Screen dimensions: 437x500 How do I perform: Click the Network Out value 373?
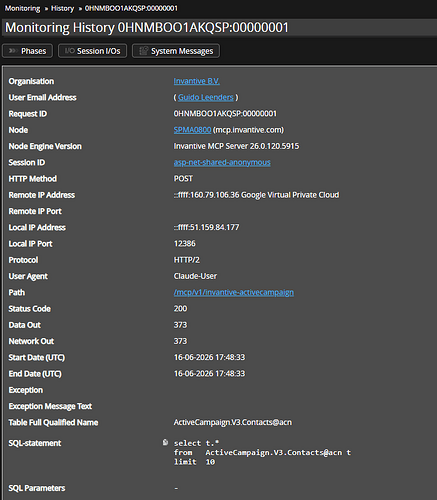pyautogui.click(x=180, y=341)
